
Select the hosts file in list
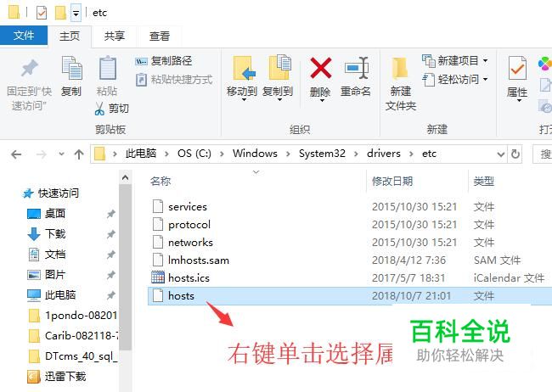[x=350, y=296]
